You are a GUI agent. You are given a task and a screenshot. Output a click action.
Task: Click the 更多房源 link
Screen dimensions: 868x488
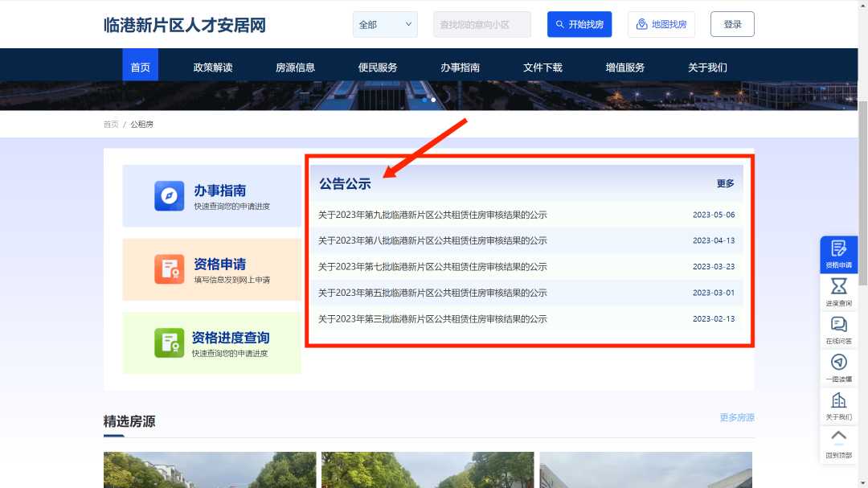point(737,417)
